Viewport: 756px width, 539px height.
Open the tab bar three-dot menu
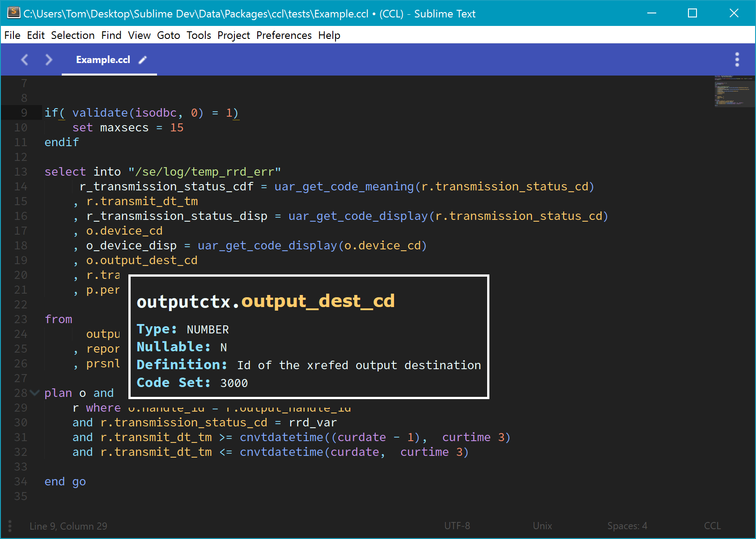pyautogui.click(x=737, y=59)
